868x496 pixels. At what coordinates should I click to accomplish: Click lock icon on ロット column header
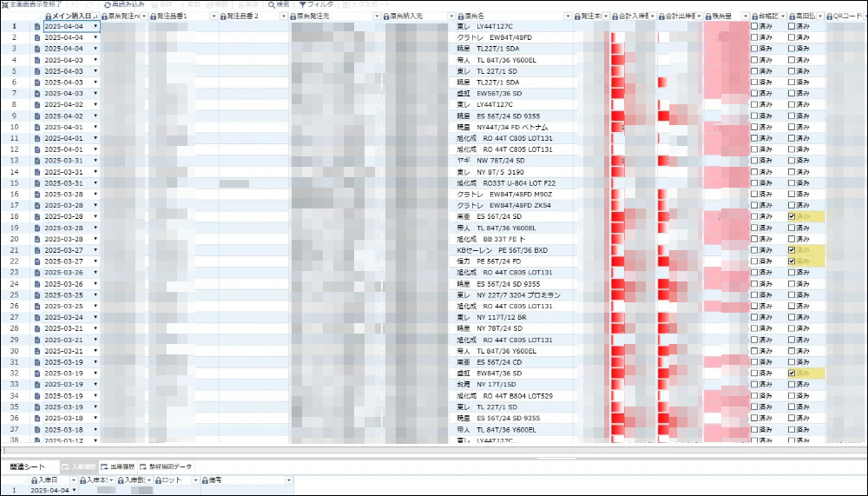[x=158, y=480]
